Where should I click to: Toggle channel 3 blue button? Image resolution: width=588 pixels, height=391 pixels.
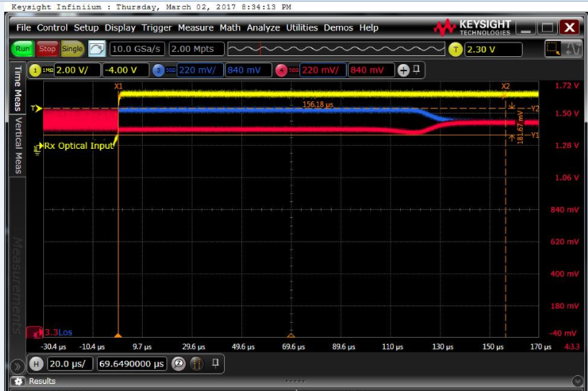pos(159,70)
